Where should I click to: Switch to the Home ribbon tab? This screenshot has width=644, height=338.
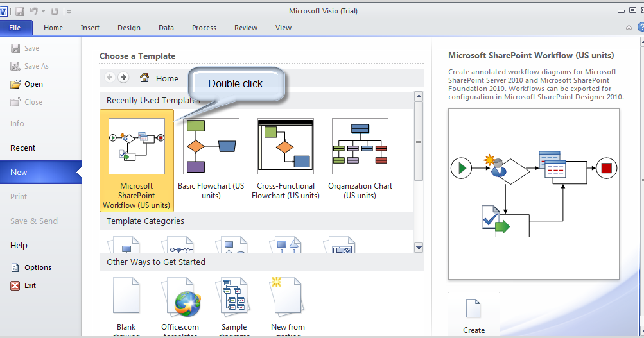[53, 28]
